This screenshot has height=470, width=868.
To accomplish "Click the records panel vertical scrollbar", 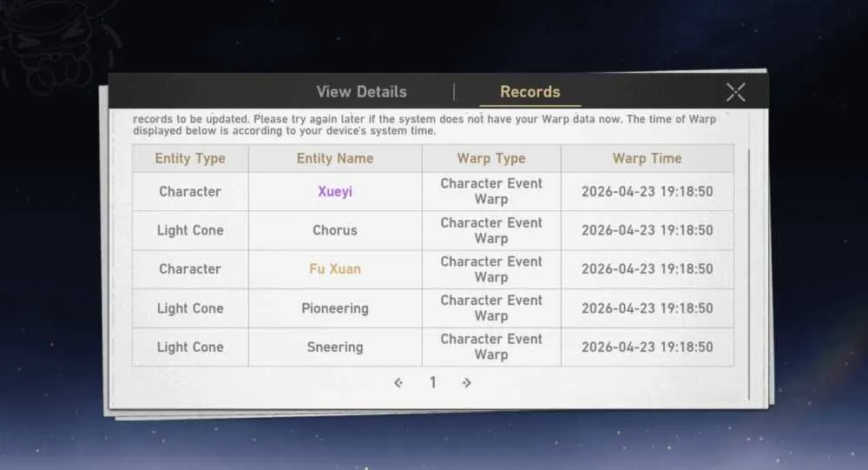I will coord(748,275).
